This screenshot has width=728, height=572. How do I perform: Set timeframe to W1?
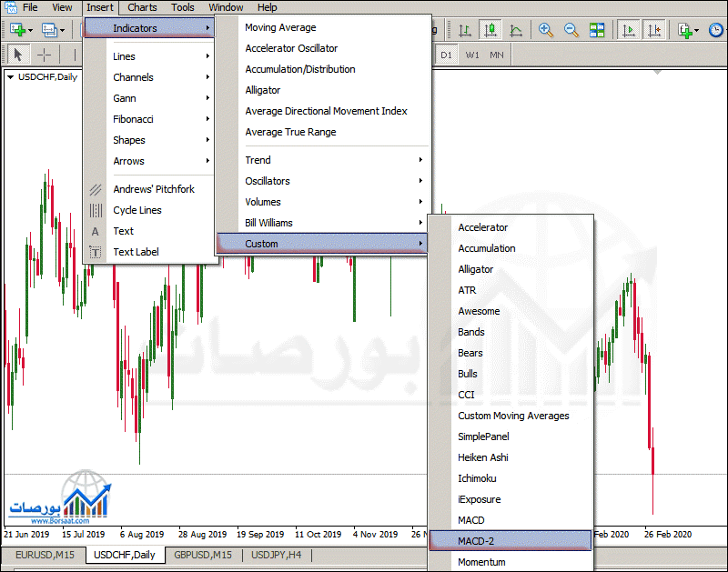[x=472, y=55]
